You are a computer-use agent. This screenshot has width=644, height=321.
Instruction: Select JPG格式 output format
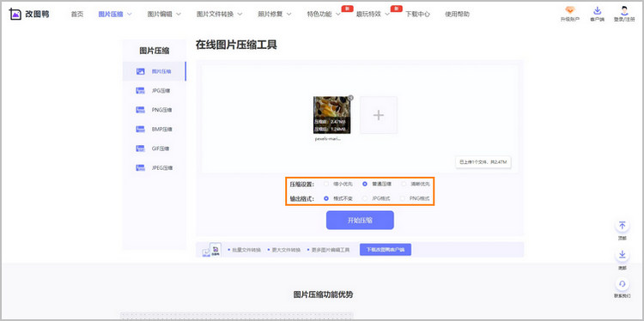pos(365,198)
